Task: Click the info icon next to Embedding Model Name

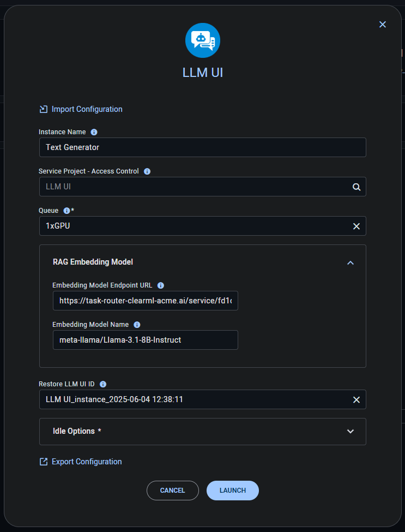Action: click(x=136, y=324)
